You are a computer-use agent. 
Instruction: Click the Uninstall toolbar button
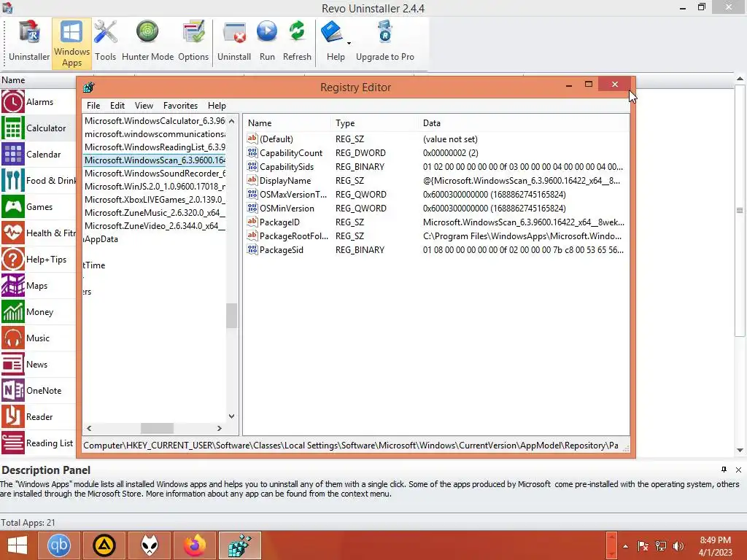[234, 43]
